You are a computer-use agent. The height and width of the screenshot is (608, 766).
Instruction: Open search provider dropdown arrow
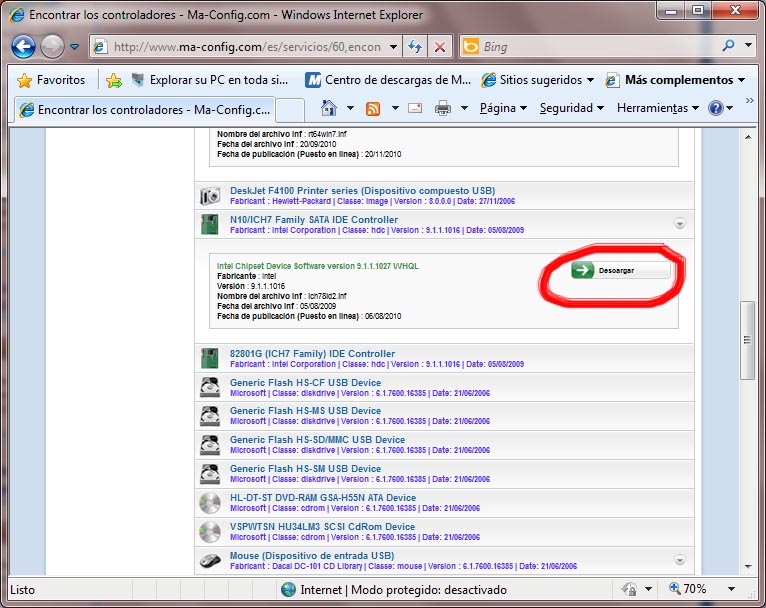(748, 45)
